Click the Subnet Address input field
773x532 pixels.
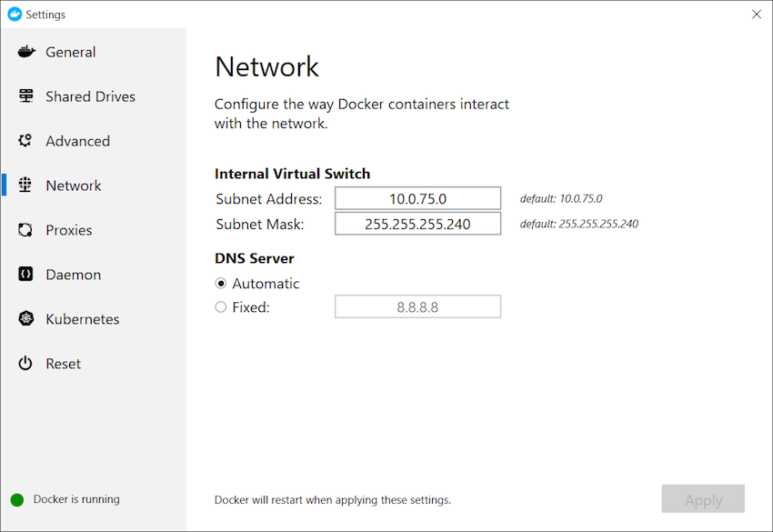pos(417,197)
